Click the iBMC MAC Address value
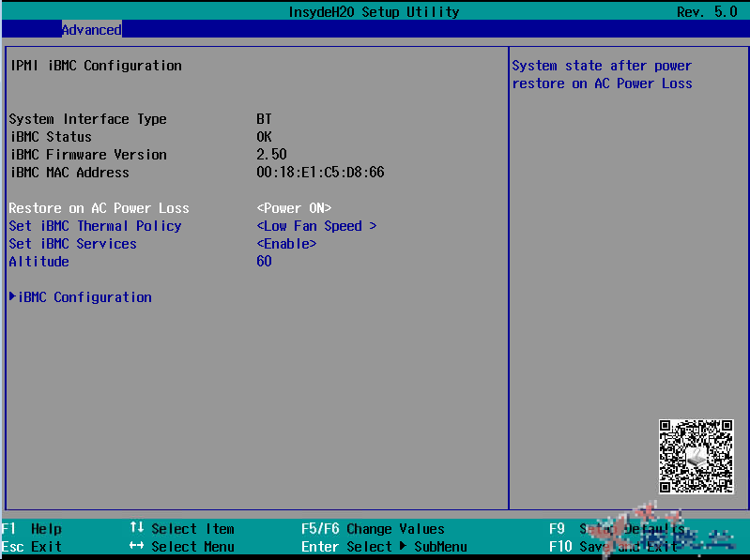750x560 pixels. pyautogui.click(x=320, y=172)
